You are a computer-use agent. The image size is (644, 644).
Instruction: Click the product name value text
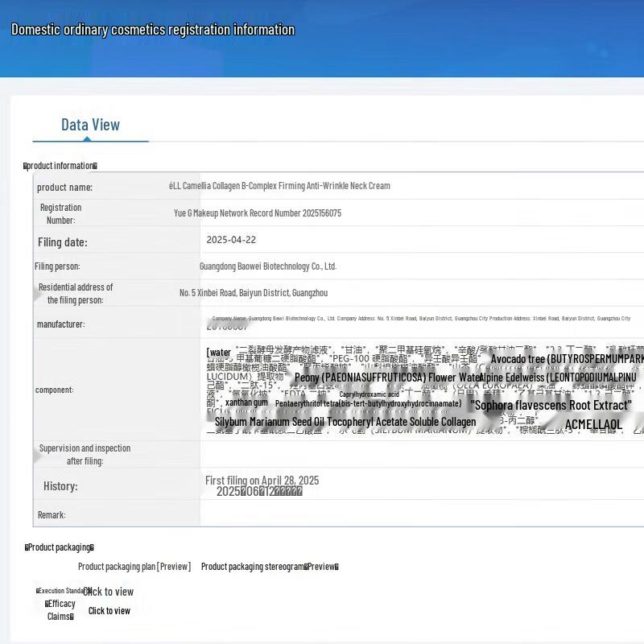pyautogui.click(x=279, y=186)
